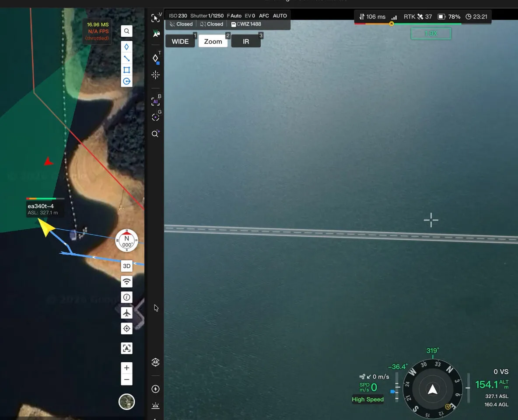Select the circle drawing tool
Image resolution: width=518 pixels, height=420 pixels.
coord(126,81)
